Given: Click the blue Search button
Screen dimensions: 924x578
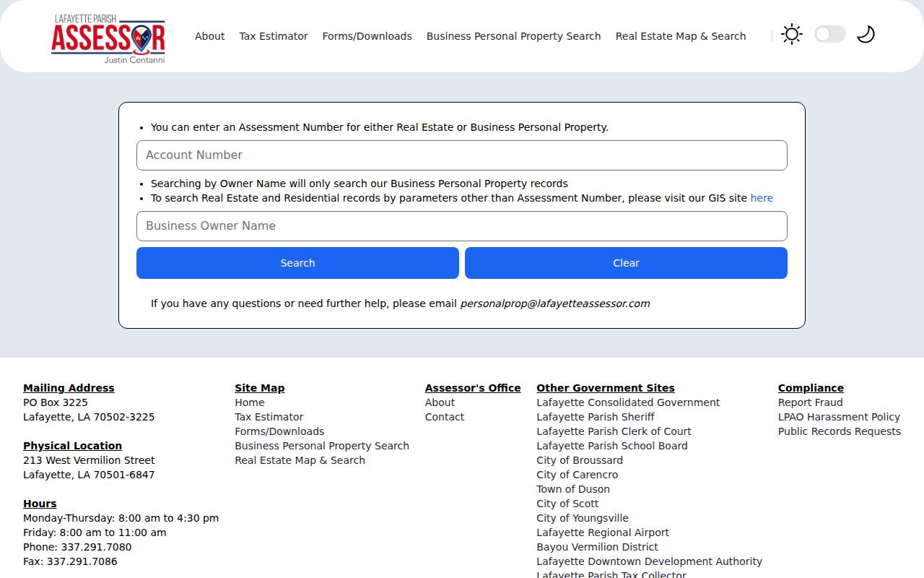Looking at the screenshot, I should (297, 263).
